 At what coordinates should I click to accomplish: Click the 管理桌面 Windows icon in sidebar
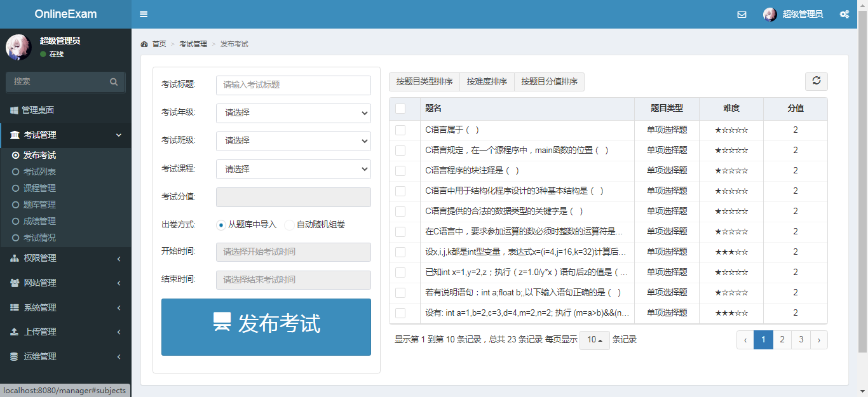[x=14, y=110]
